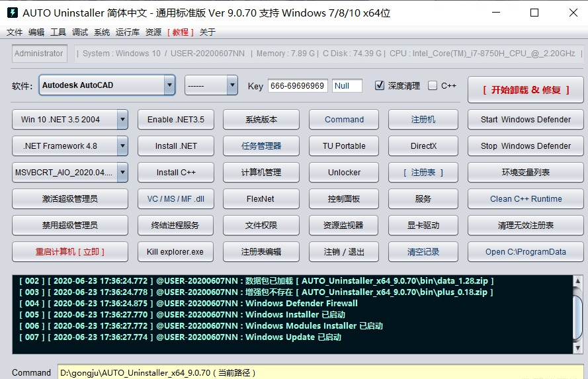This screenshot has height=379, width=588.
Task: Click the AUTO Uninstaller app icon in title bar
Action: (13, 13)
